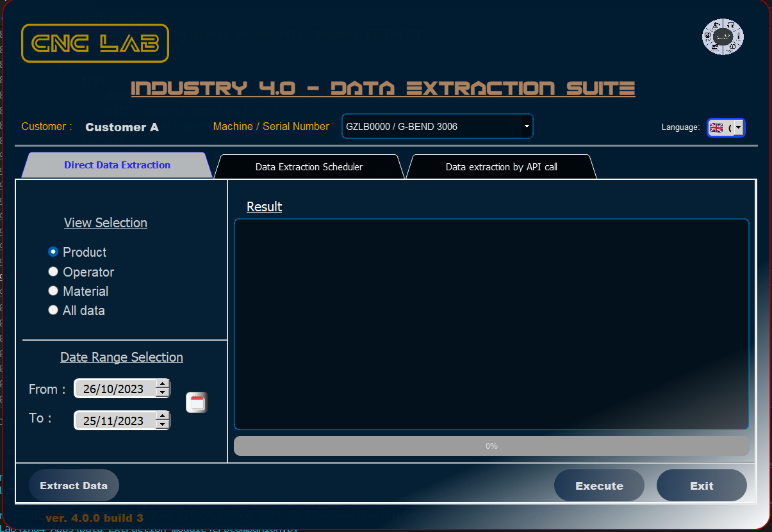772x532 pixels.
Task: Decrease the To date with down arrow
Action: [x=163, y=424]
